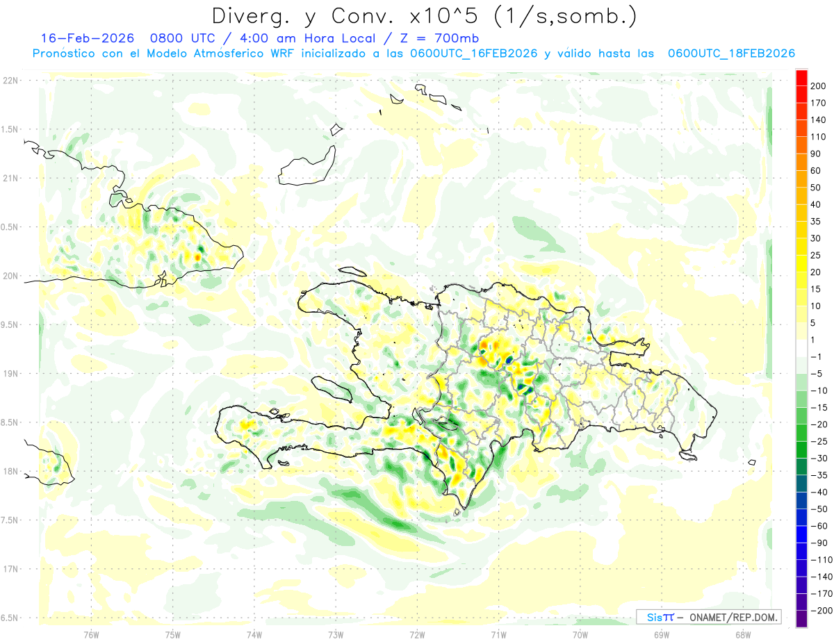Image resolution: width=834 pixels, height=644 pixels.
Task: Click the "70W" longitude label
Action: tap(580, 635)
